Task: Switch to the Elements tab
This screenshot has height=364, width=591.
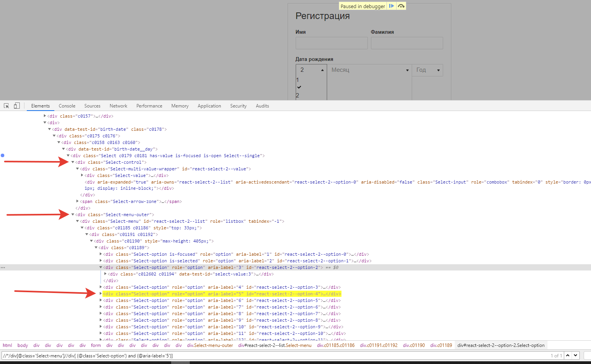Action: click(40, 106)
